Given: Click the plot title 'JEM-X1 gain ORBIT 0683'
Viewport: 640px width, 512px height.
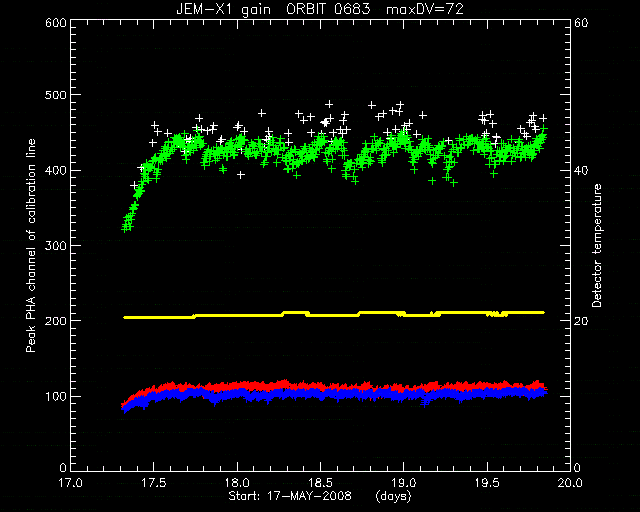Looking at the screenshot, I should pos(273,9).
